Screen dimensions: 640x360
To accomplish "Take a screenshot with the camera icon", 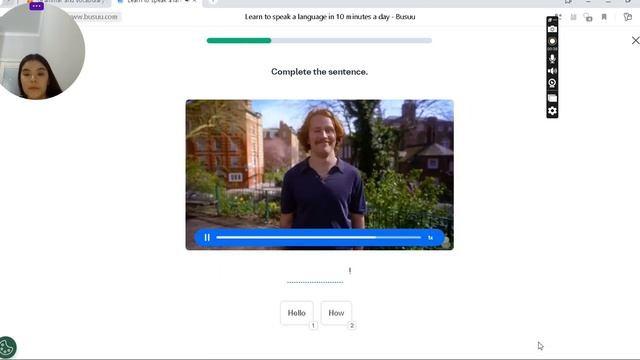I will tap(552, 29).
